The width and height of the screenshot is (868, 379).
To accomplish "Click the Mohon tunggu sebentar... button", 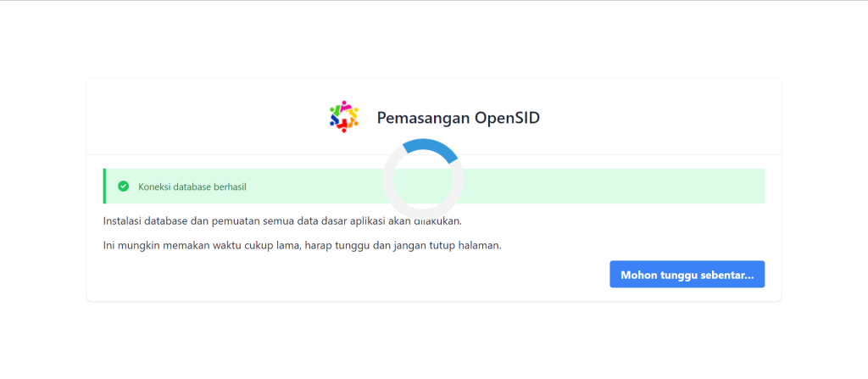I will [x=687, y=274].
